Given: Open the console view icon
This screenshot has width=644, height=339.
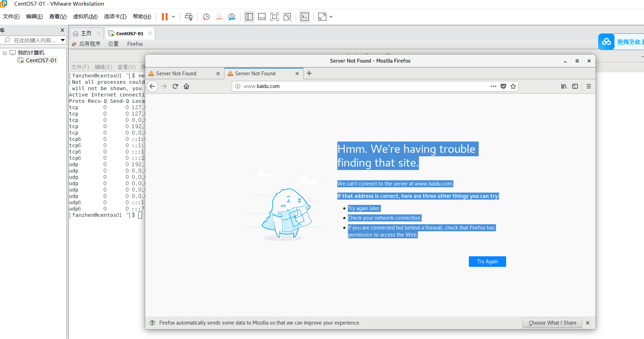Looking at the screenshot, I should click(305, 17).
